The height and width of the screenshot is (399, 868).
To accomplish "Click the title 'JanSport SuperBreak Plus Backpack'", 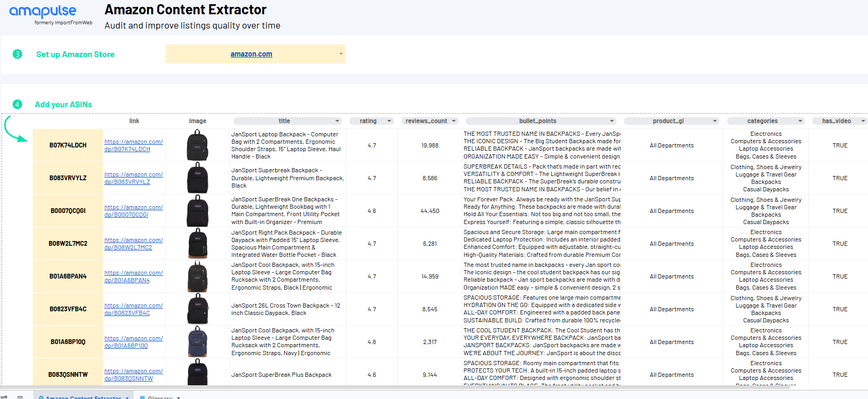I will (281, 375).
